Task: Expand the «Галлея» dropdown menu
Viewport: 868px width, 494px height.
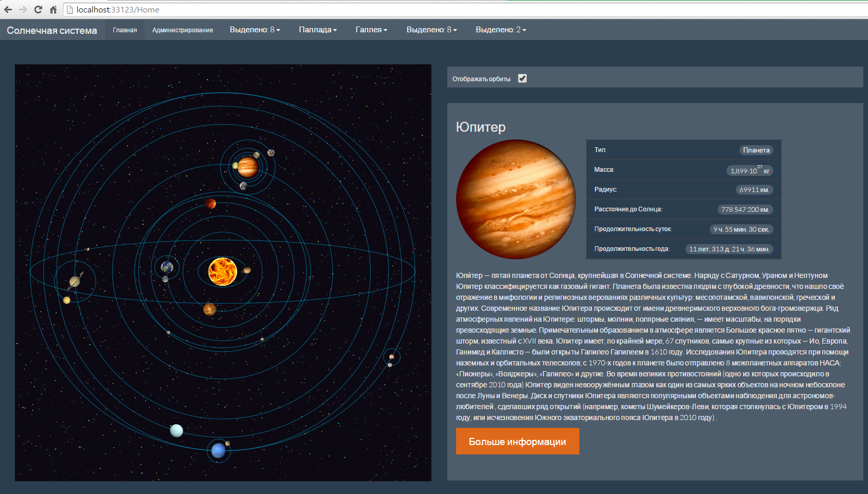Action: (371, 30)
